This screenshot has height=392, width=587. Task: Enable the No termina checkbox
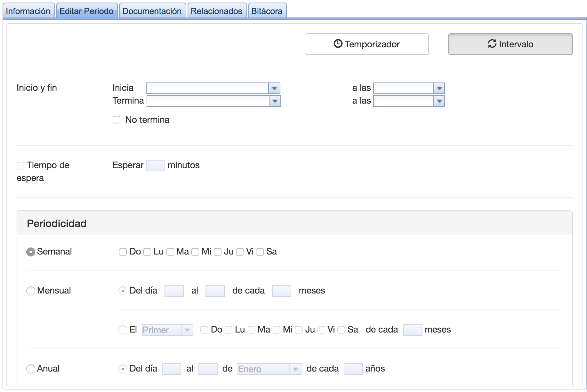pos(117,120)
